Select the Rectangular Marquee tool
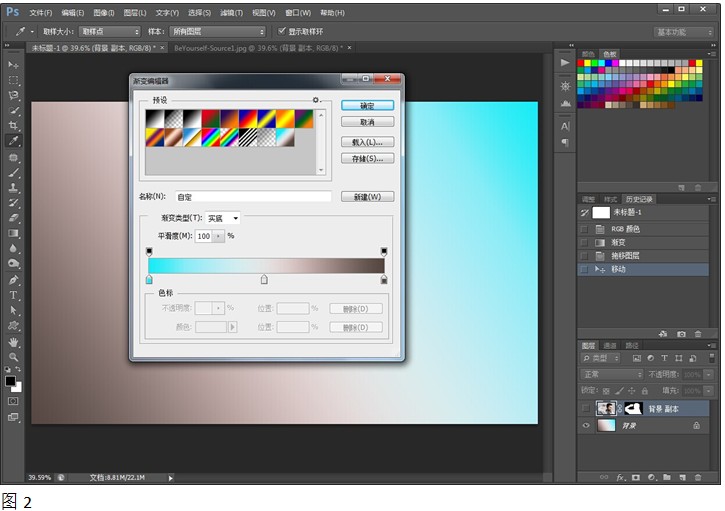The height and width of the screenshot is (511, 725). tap(13, 80)
